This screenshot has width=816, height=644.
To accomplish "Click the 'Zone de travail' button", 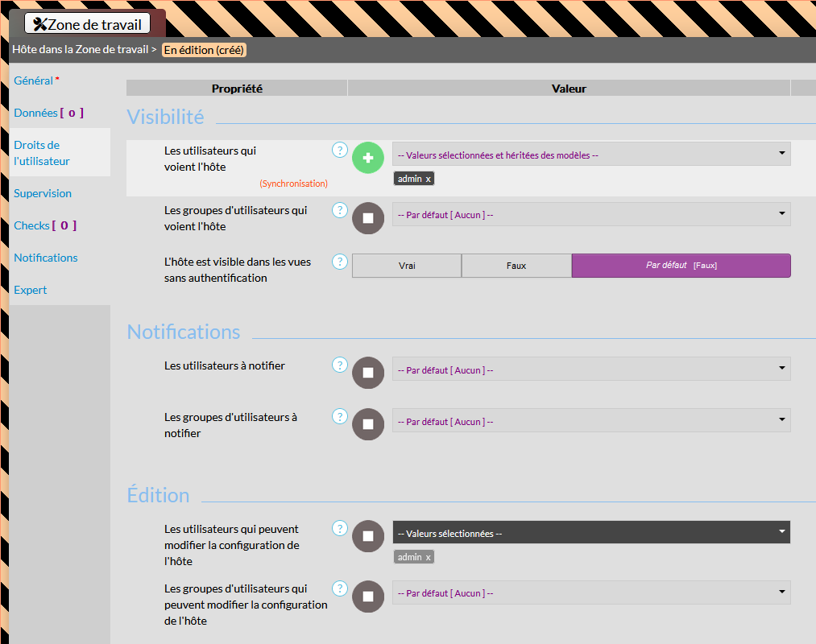I will [x=87, y=24].
